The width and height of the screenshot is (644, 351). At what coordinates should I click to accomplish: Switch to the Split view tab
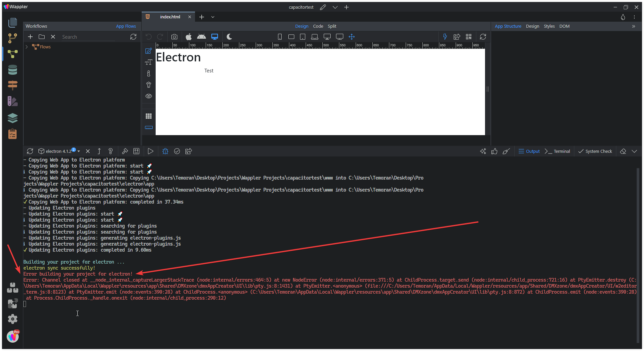coord(332,26)
